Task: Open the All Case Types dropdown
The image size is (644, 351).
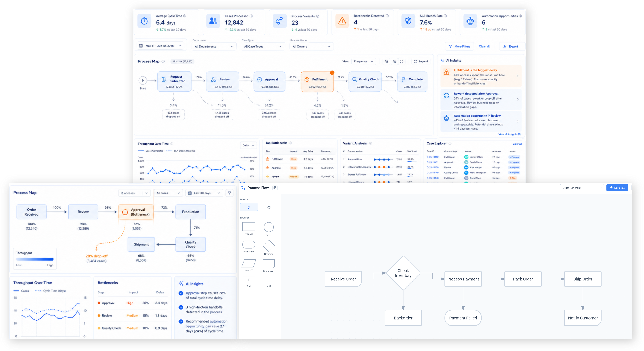Action: coord(263,46)
